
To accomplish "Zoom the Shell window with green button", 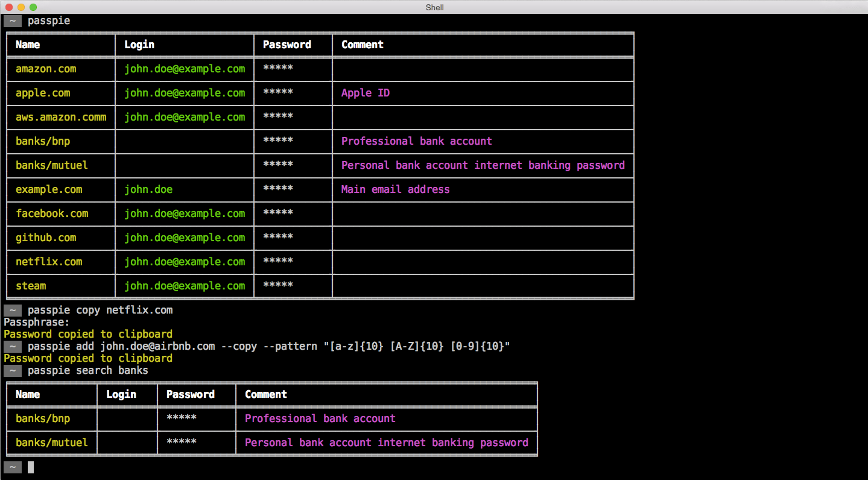I will click(x=33, y=7).
